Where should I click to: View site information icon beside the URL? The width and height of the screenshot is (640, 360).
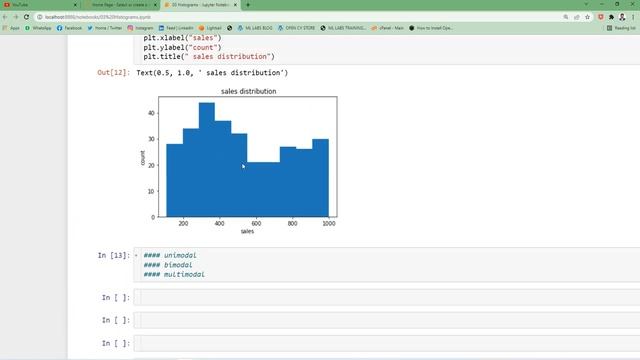coord(40,17)
